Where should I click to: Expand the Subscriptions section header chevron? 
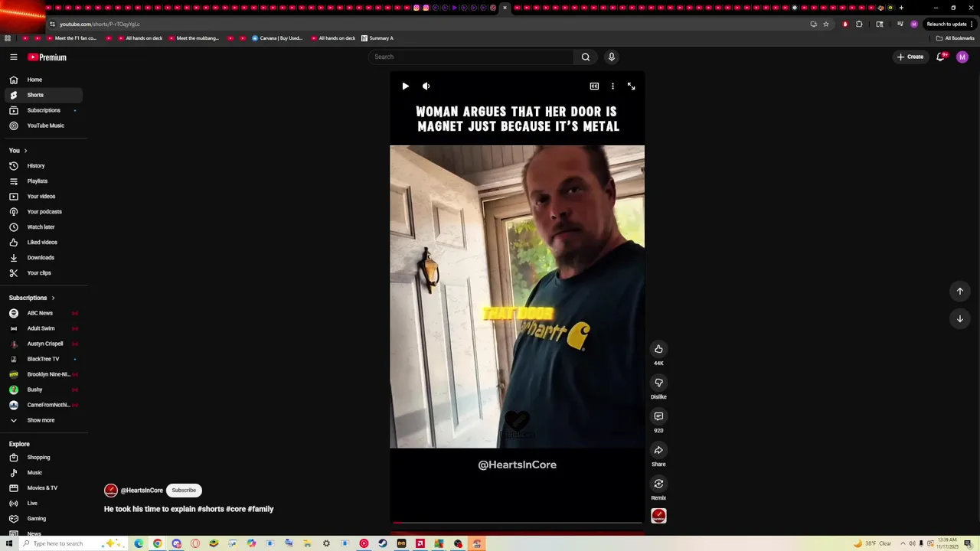tap(53, 298)
